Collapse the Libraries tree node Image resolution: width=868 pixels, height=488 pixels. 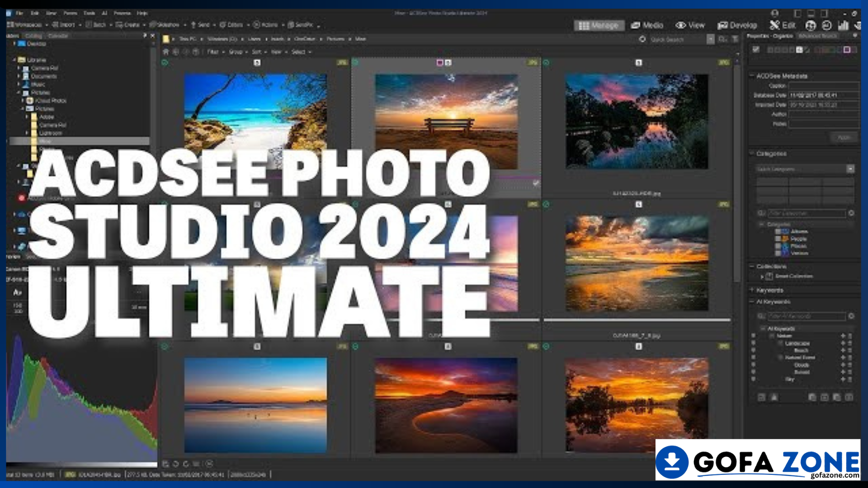click(14, 60)
